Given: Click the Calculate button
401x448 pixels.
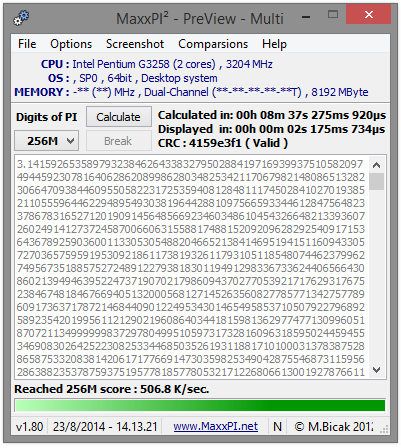Looking at the screenshot, I should tap(119, 117).
